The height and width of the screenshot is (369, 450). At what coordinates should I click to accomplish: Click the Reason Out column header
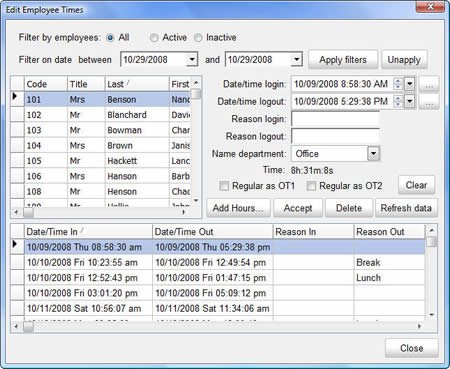tap(389, 232)
